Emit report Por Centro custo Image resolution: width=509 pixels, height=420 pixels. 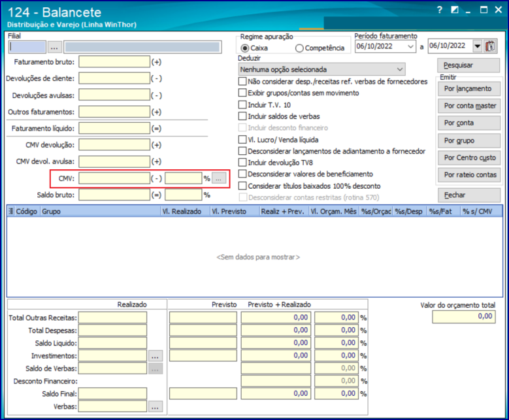469,157
